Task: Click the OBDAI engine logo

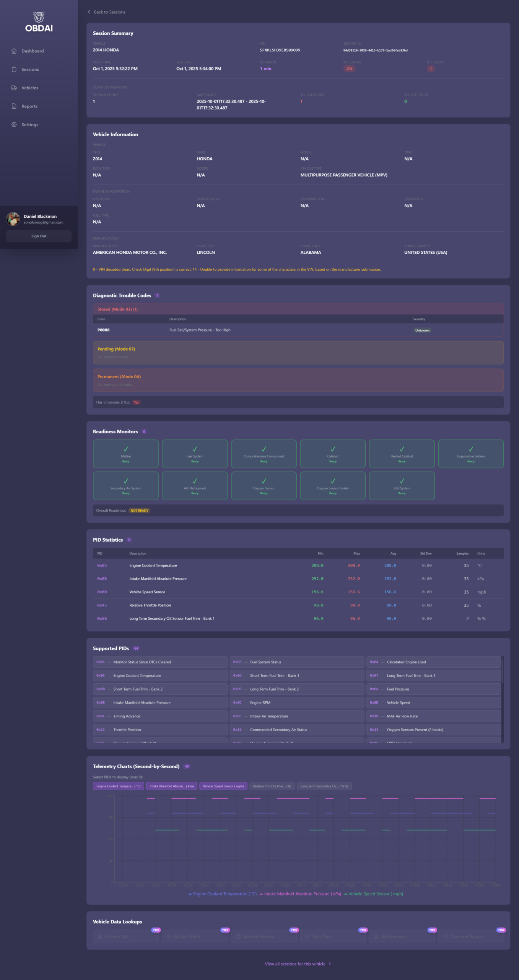Action: pos(39,17)
